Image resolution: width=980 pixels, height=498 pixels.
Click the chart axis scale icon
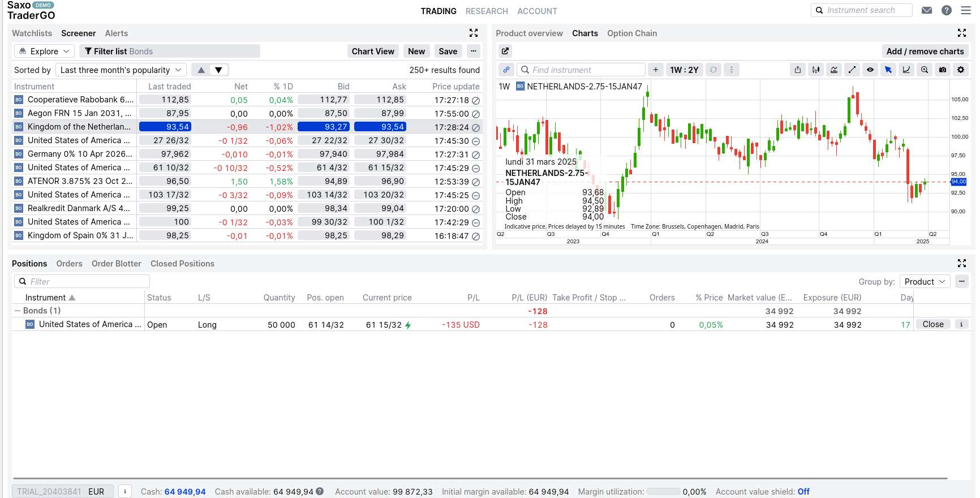click(906, 70)
